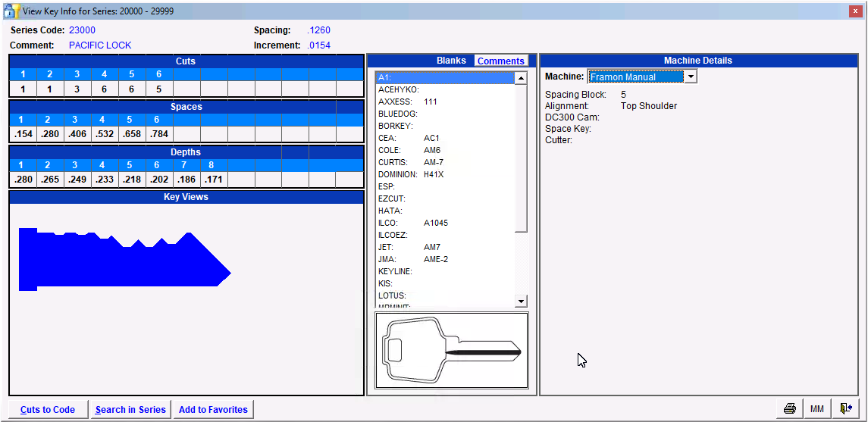Click the printer icon button
868x422 pixels.
click(x=790, y=409)
